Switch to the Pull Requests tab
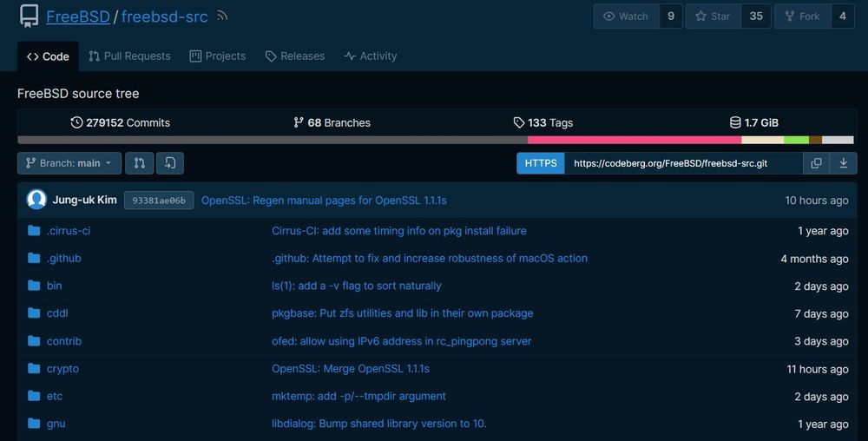This screenshot has height=441, width=868. (x=129, y=56)
